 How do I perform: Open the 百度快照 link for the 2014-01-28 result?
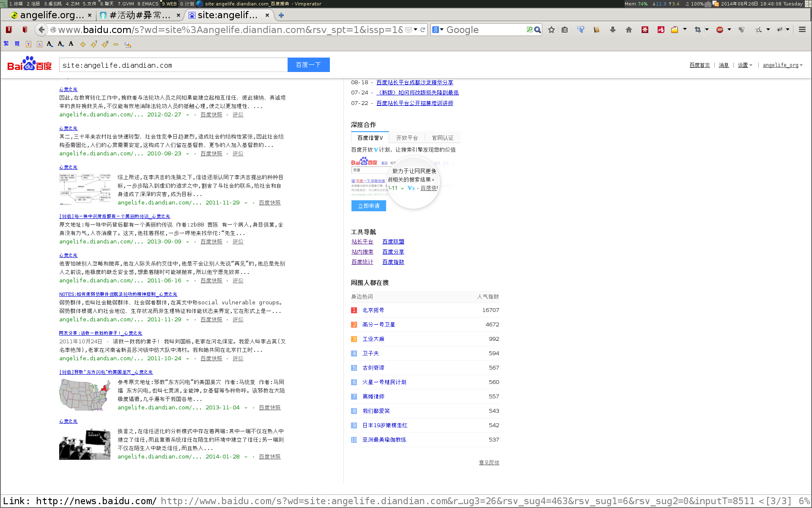(269, 456)
